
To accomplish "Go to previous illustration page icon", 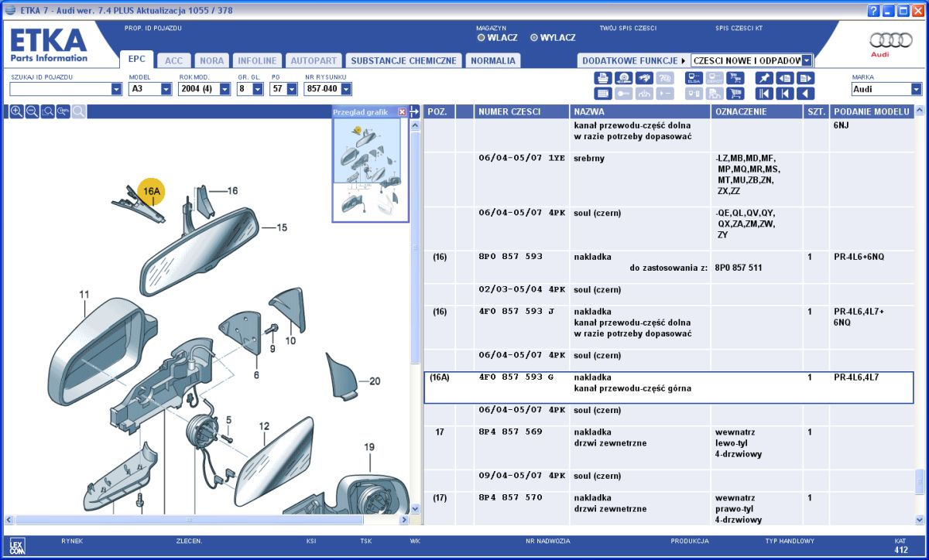I will click(x=785, y=78).
